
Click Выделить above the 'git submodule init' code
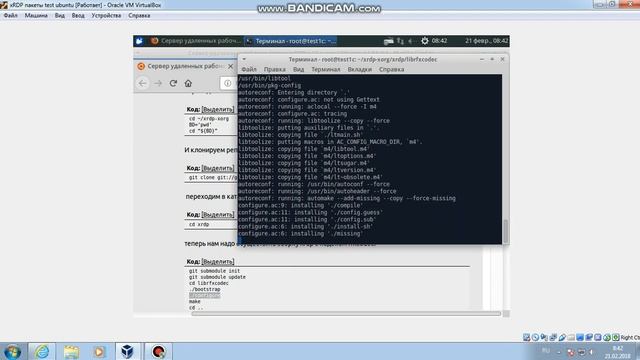point(218,262)
